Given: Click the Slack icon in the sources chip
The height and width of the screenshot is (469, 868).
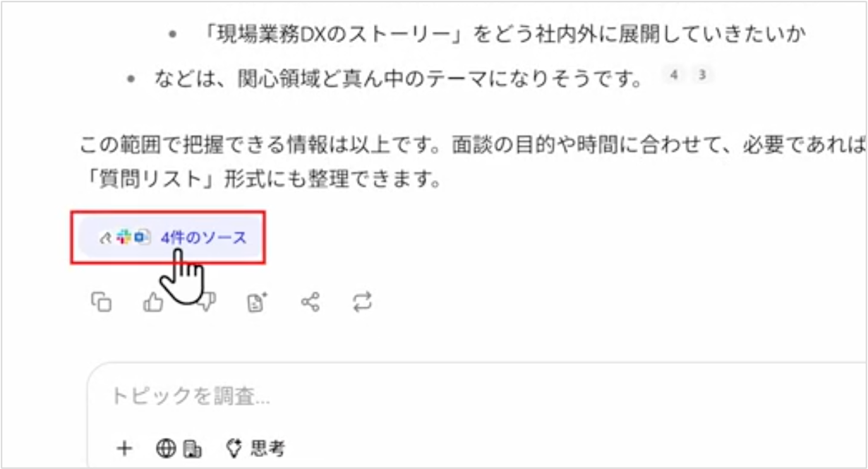Looking at the screenshot, I should [124, 238].
